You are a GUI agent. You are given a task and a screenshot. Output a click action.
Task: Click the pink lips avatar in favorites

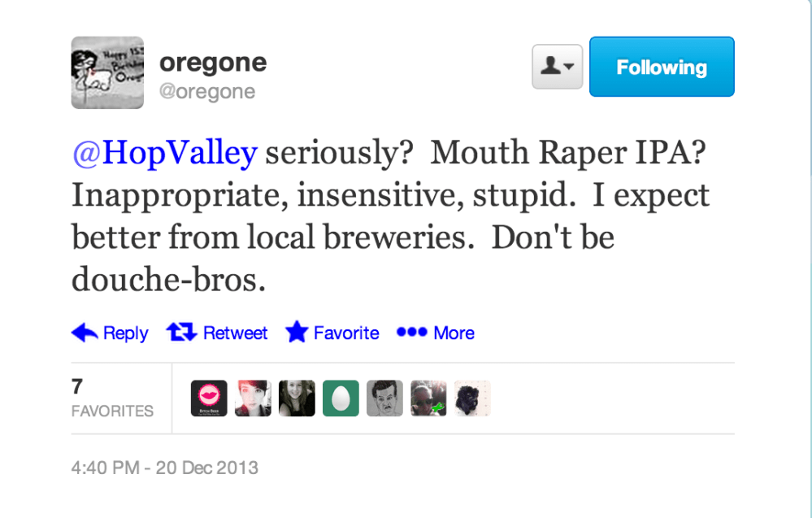[209, 398]
